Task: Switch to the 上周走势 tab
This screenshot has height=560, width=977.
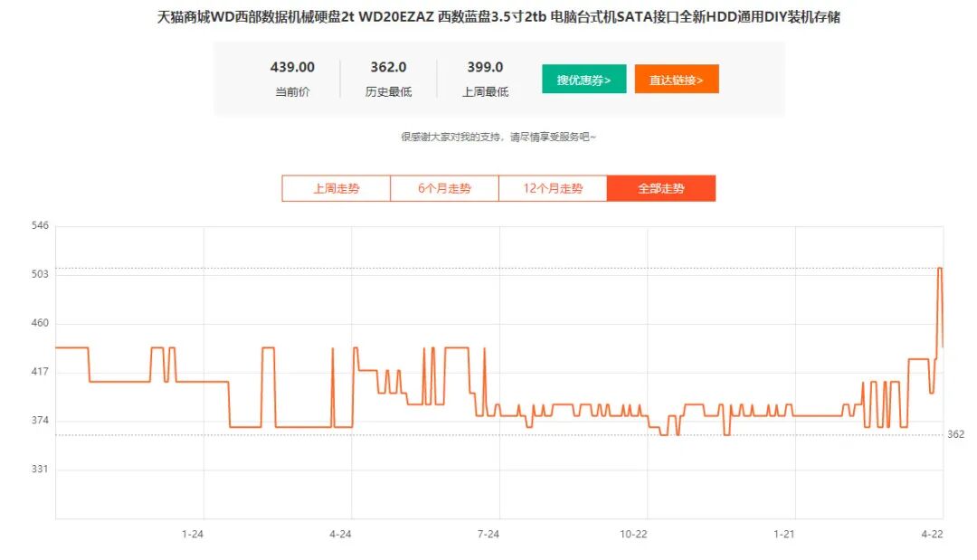Action: pos(336,188)
